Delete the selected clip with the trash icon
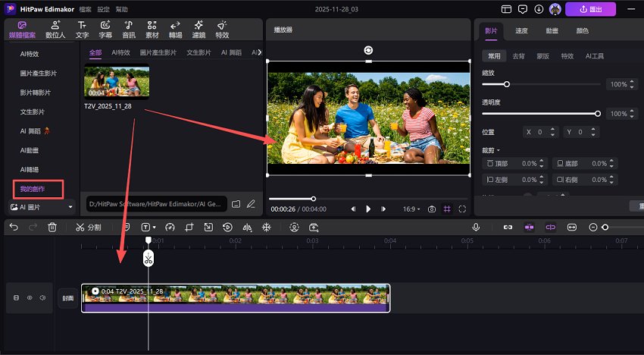Viewport: 644px width, 355px height. [52, 227]
